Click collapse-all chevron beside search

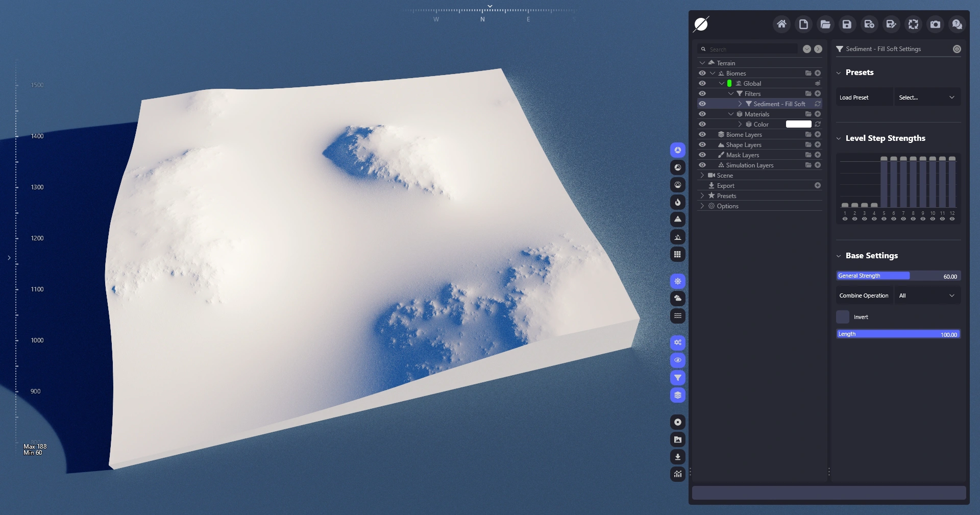[x=807, y=49]
